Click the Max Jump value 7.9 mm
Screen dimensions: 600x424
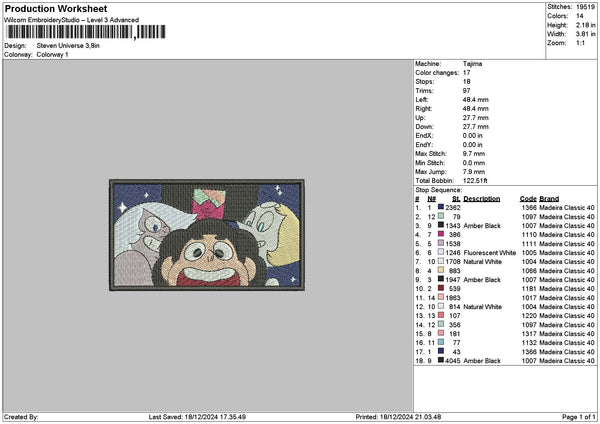(x=474, y=172)
